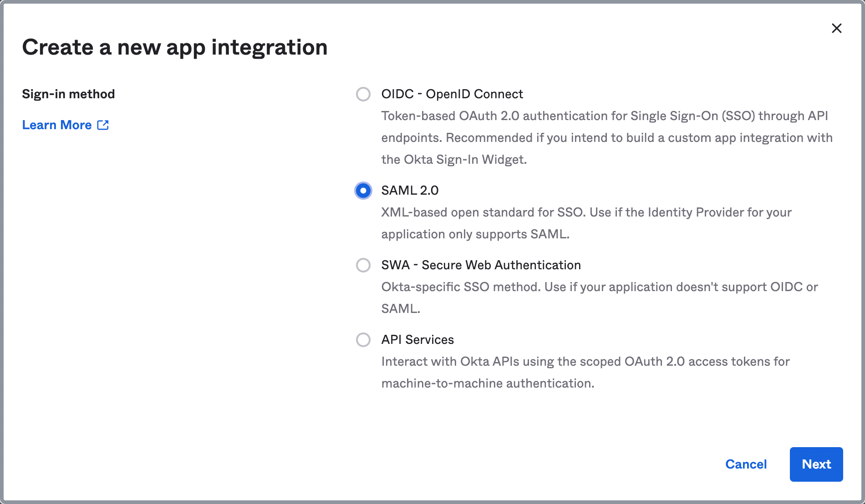This screenshot has width=865, height=504.
Task: Open the Learn More documentation link
Action: point(57,125)
